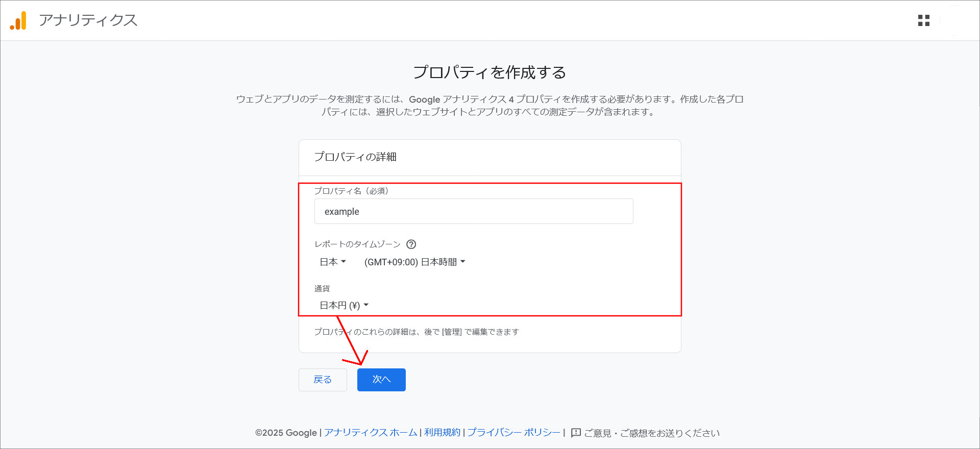Click the 戻る back button
Image resolution: width=980 pixels, height=449 pixels.
[323, 380]
